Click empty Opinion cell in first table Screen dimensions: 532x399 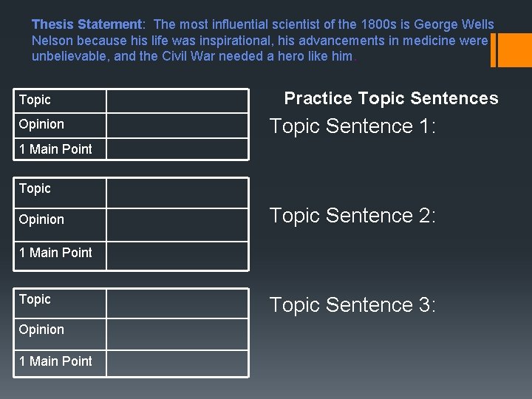tap(177, 126)
